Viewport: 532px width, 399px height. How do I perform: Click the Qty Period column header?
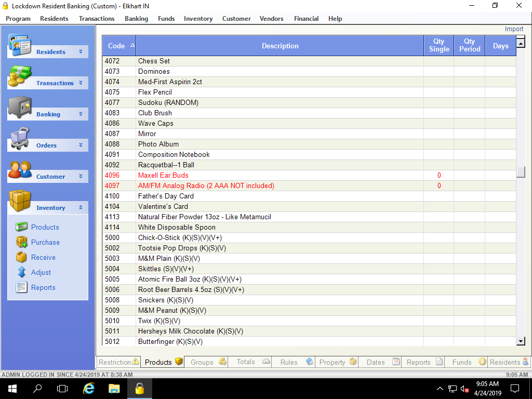point(470,46)
